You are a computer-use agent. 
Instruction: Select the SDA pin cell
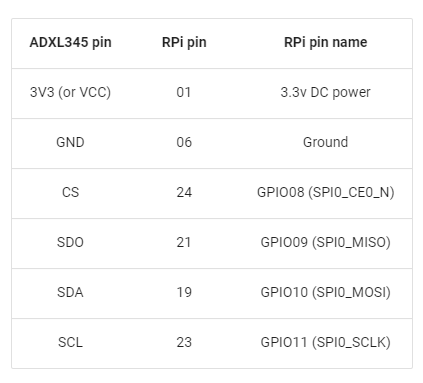70,292
